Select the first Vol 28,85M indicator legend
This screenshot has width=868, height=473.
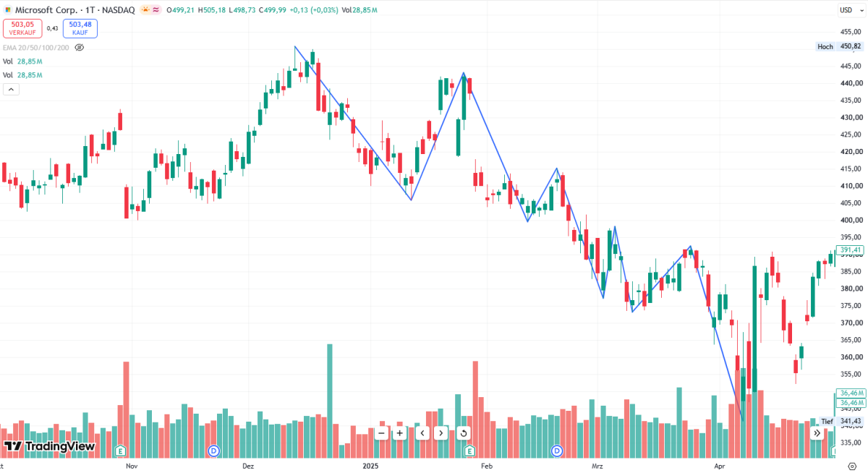(x=22, y=61)
